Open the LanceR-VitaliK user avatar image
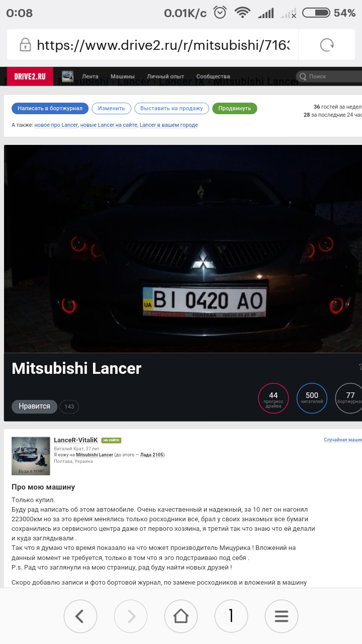362x644 pixels. pyautogui.click(x=31, y=456)
